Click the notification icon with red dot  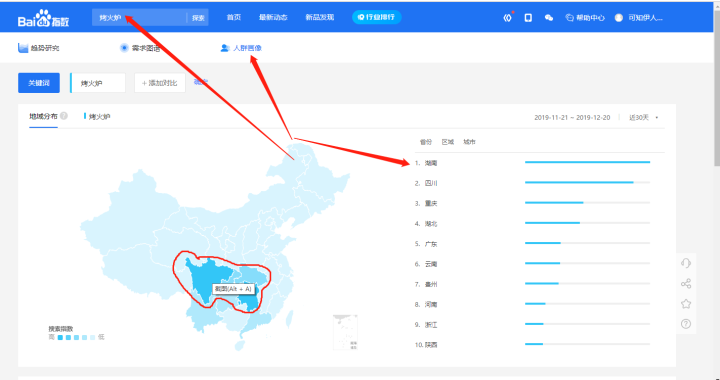(508, 17)
